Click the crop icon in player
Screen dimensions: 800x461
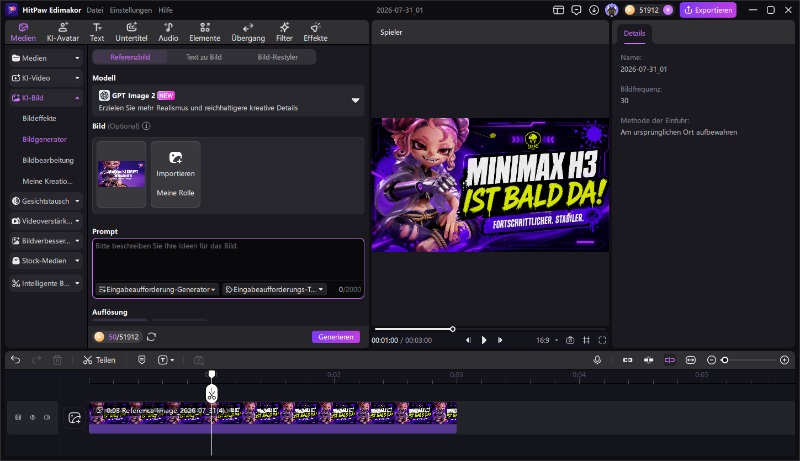pyautogui.click(x=586, y=340)
